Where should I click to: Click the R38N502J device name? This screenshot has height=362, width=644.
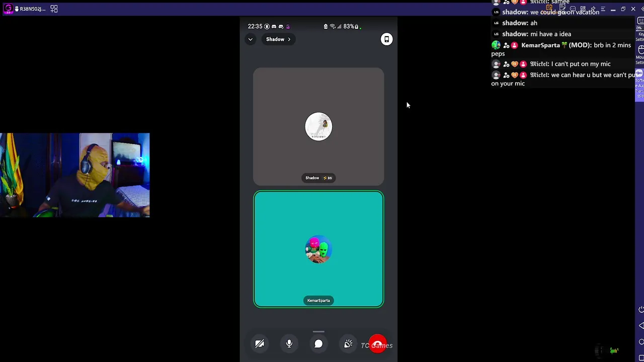[x=32, y=9]
